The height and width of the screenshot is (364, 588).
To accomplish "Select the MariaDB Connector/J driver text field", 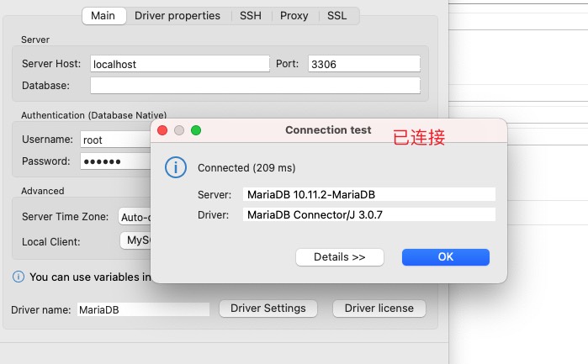I will click(368, 214).
